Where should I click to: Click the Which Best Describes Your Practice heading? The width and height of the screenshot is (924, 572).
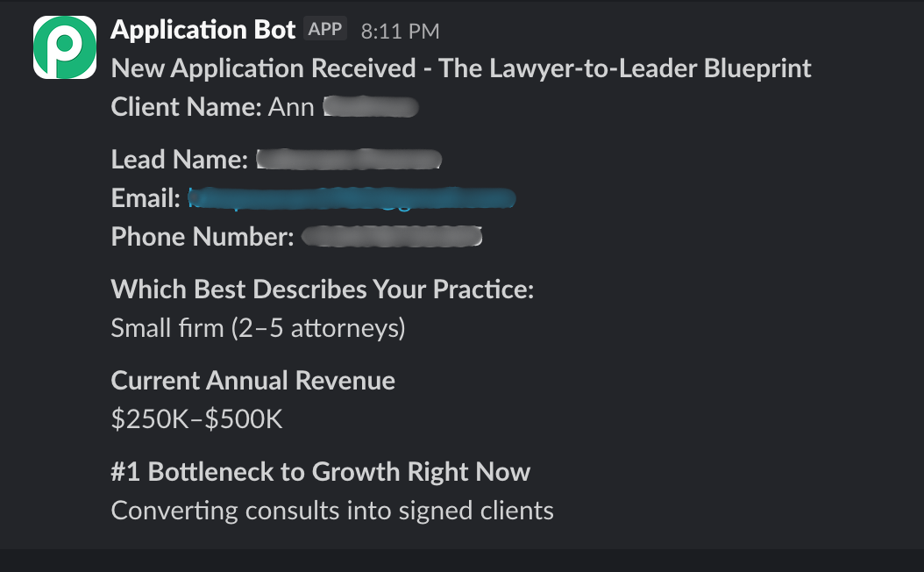[323, 290]
